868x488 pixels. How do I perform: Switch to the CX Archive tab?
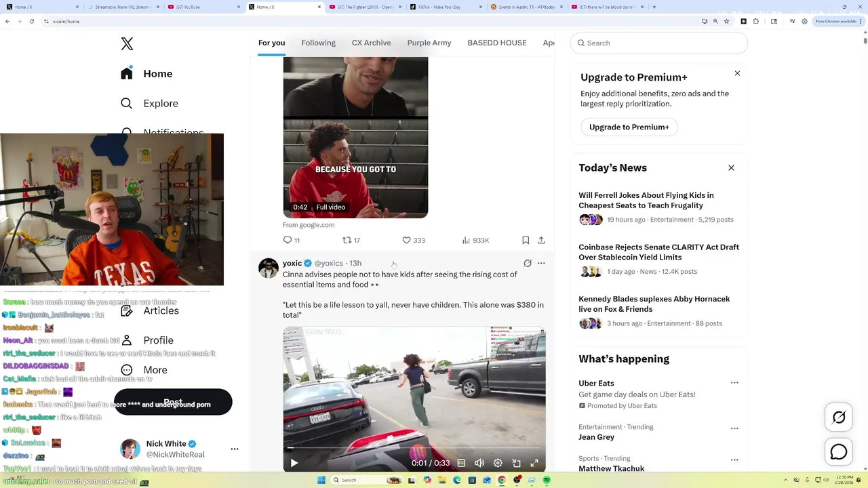point(371,43)
